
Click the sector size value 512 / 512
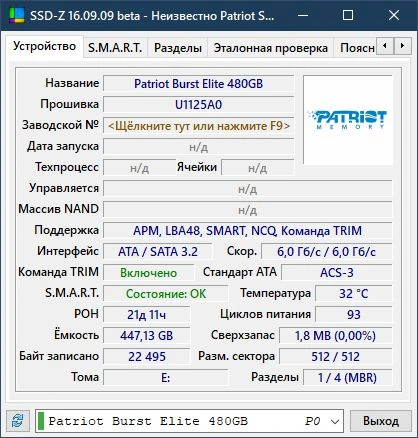point(335,357)
